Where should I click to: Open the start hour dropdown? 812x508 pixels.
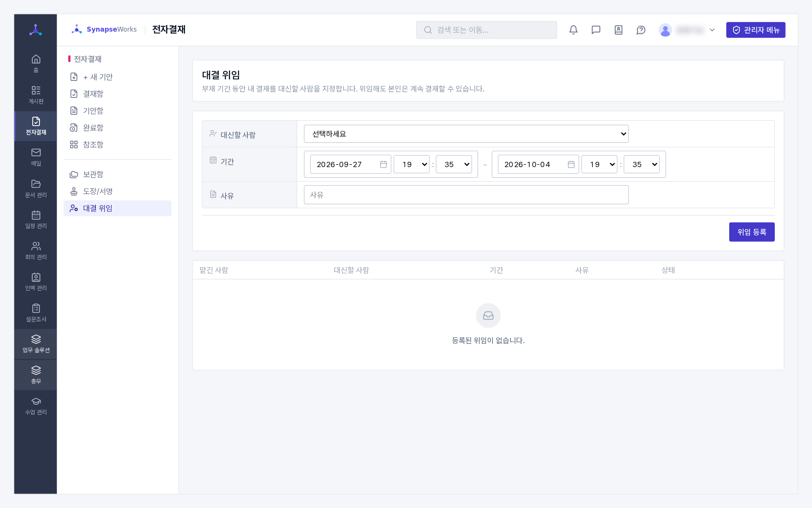point(412,164)
